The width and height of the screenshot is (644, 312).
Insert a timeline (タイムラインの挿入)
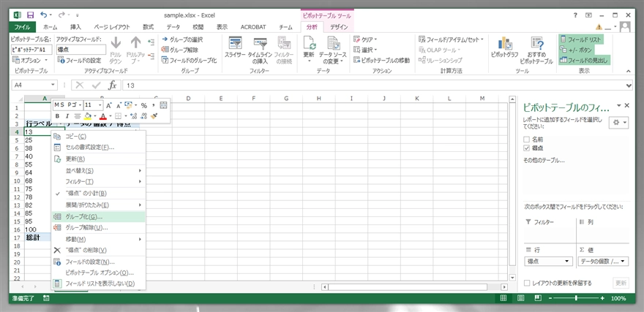tap(260, 51)
